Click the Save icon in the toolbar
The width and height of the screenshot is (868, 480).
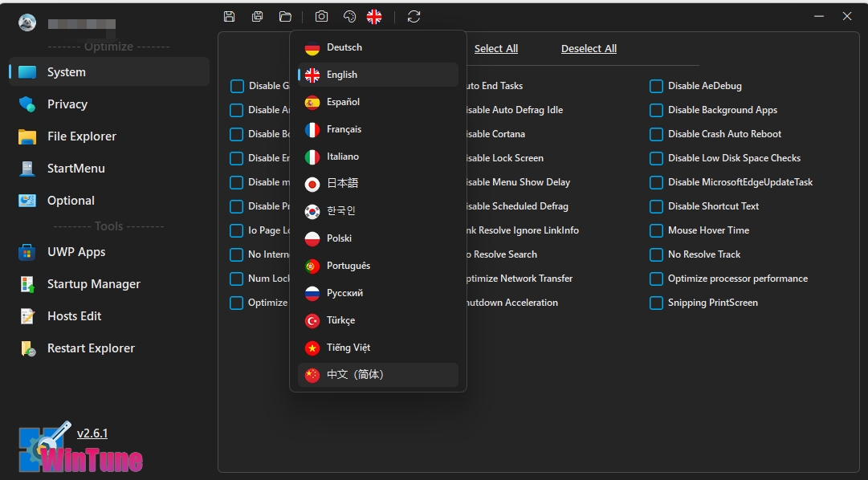(x=230, y=17)
